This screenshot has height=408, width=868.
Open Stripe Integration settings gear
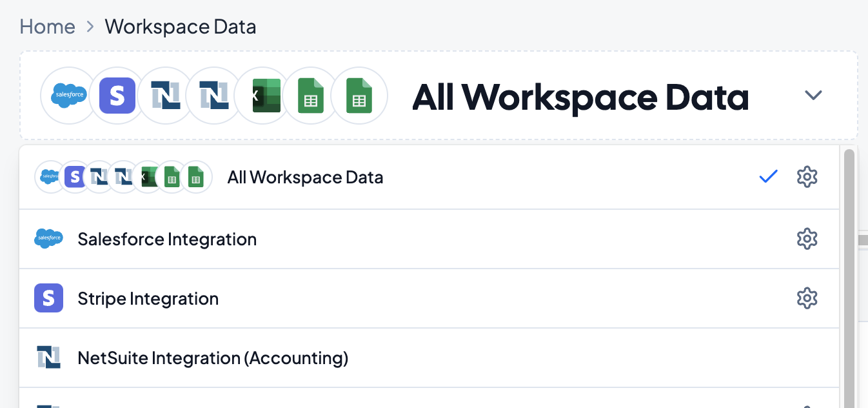point(807,298)
